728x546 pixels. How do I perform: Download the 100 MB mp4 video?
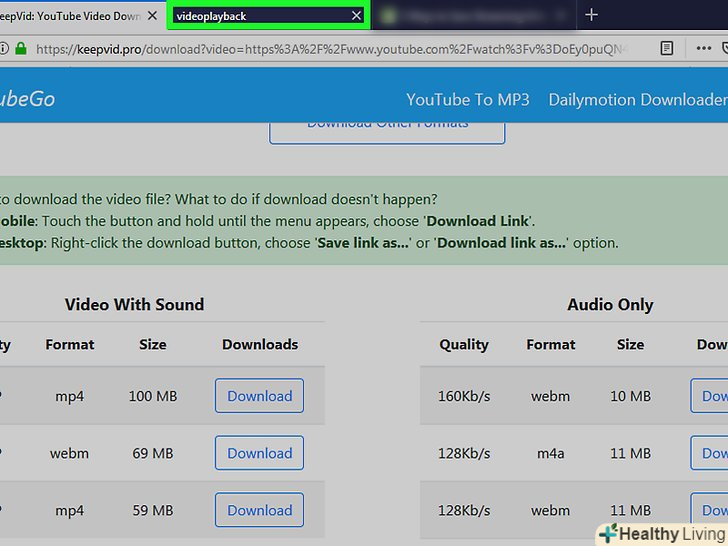pyautogui.click(x=259, y=396)
